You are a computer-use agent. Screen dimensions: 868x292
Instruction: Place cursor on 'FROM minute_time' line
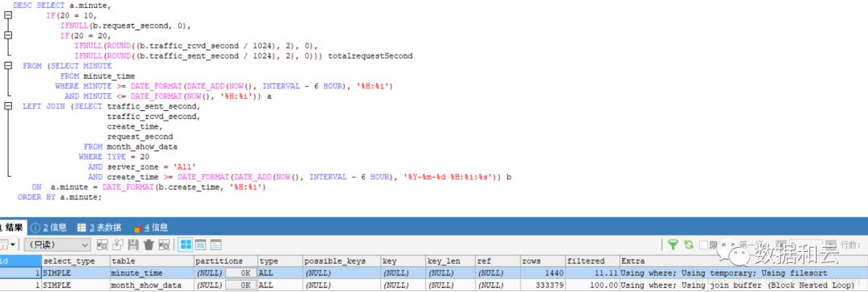click(x=97, y=76)
